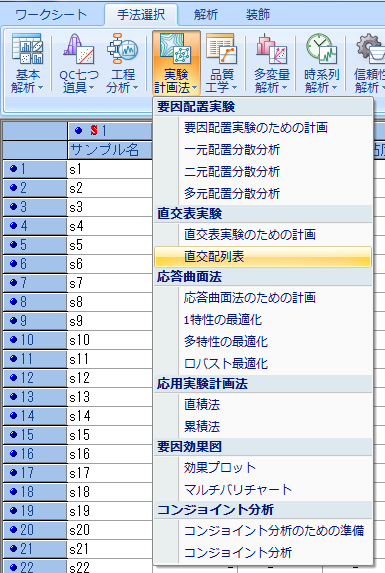
Task: Click cell containing s16
Action: [110, 454]
